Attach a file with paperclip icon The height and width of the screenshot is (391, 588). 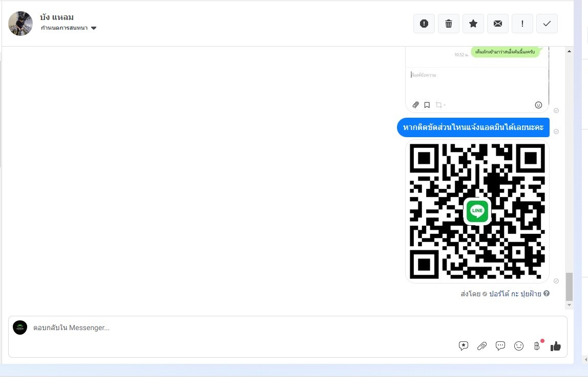[482, 345]
